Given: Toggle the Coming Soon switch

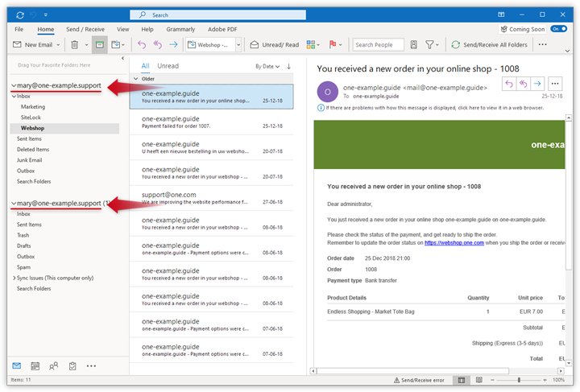Looking at the screenshot, I should tap(558, 29).
